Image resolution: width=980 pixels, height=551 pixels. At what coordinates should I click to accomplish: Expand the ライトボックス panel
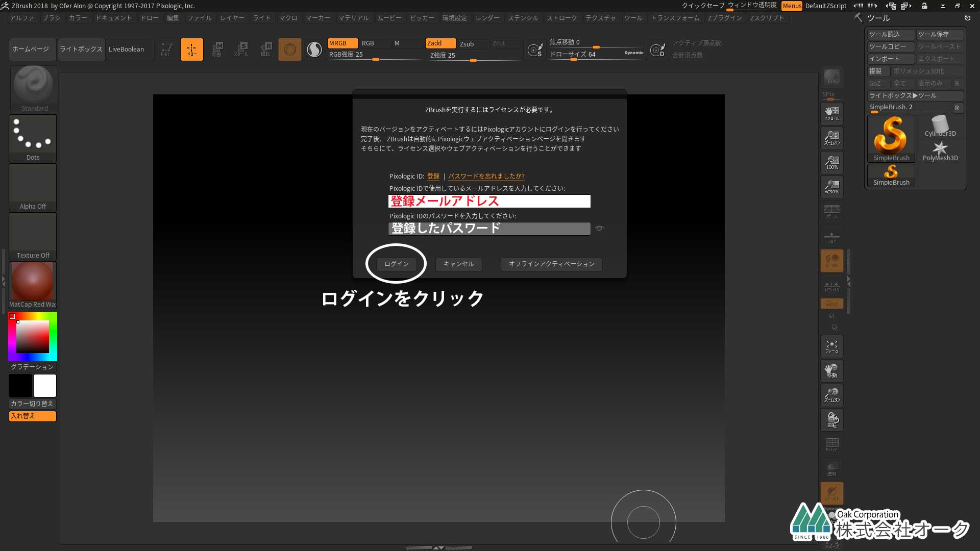pyautogui.click(x=81, y=48)
